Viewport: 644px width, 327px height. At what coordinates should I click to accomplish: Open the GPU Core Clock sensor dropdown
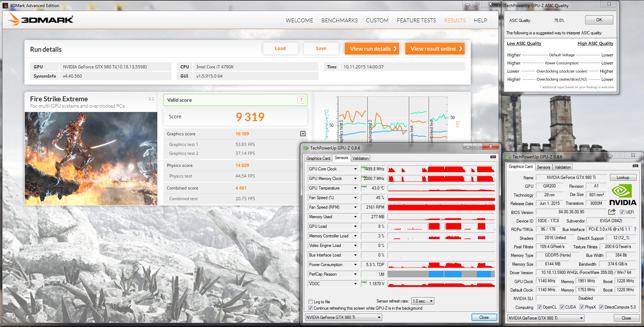[355, 169]
